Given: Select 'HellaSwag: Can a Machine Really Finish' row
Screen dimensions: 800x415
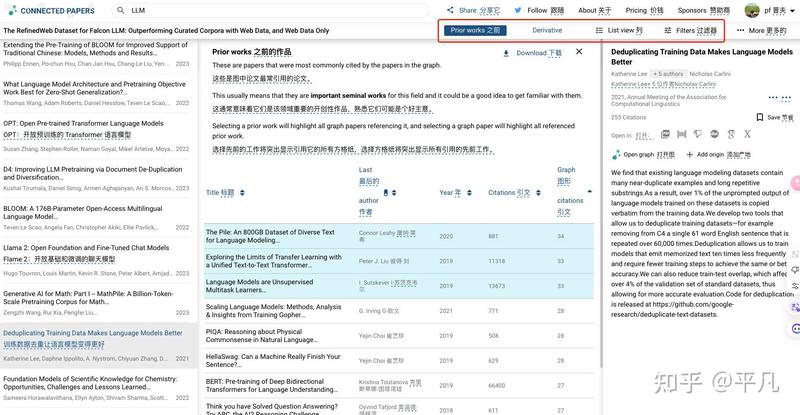Looking at the screenshot, I should tap(399, 360).
